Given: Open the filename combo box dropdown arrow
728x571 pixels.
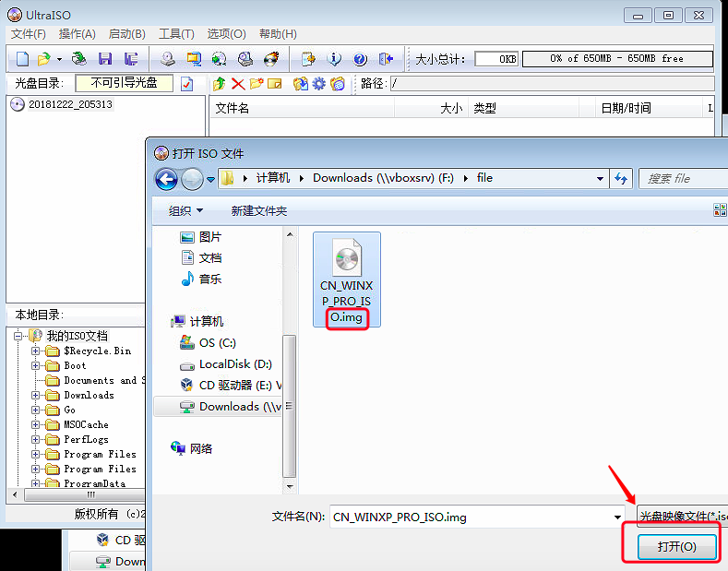Looking at the screenshot, I should click(x=617, y=517).
